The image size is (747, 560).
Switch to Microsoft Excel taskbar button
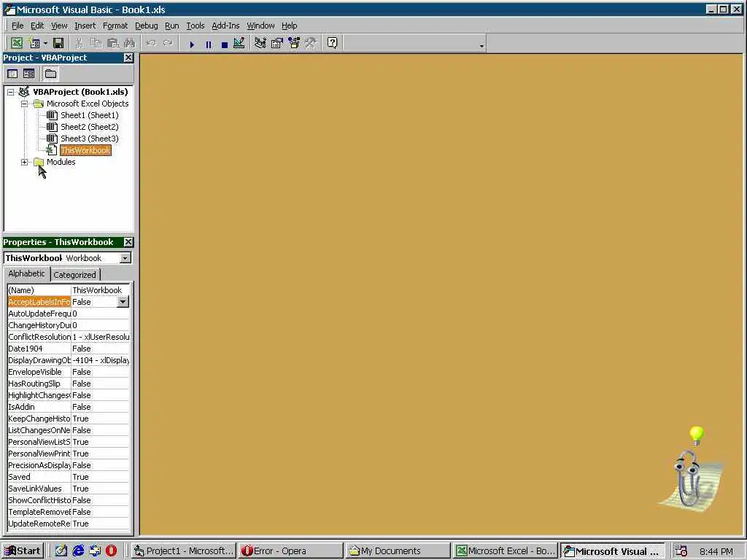(506, 551)
